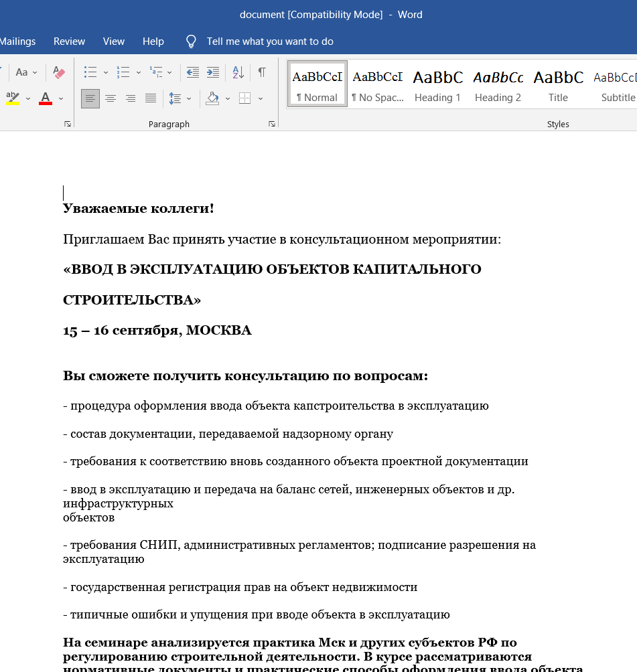Click the Tell me search box
The width and height of the screenshot is (637, 672).
pos(269,41)
